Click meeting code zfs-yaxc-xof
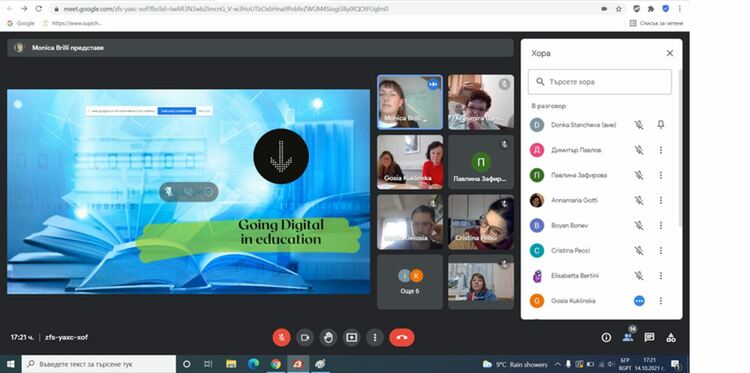Screen dimensions: 750x373 (66, 338)
